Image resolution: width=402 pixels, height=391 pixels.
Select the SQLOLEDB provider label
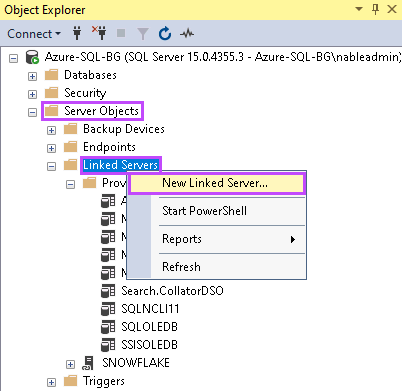pyautogui.click(x=149, y=327)
